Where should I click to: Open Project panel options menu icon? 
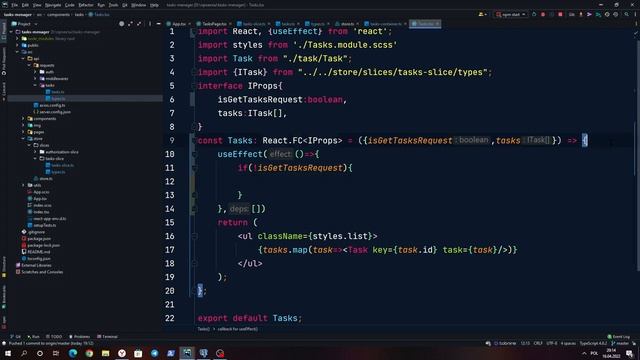click(150, 24)
